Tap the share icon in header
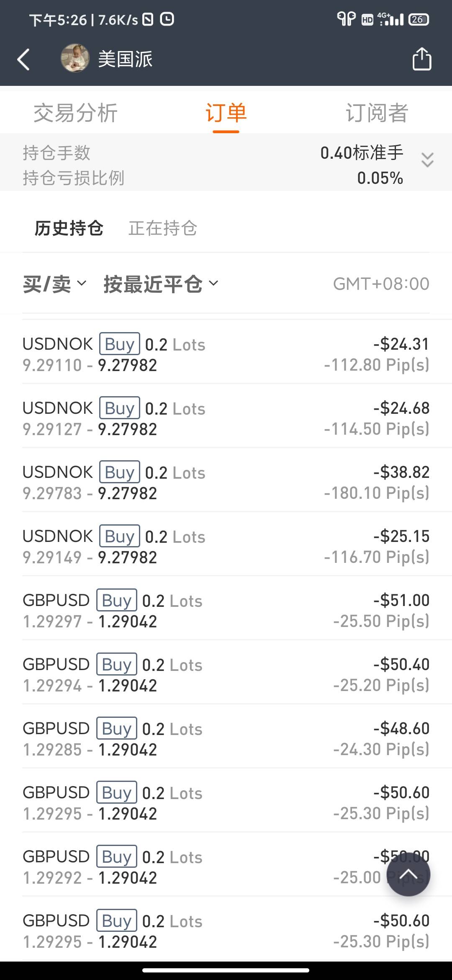The height and width of the screenshot is (980, 452). click(x=421, y=59)
